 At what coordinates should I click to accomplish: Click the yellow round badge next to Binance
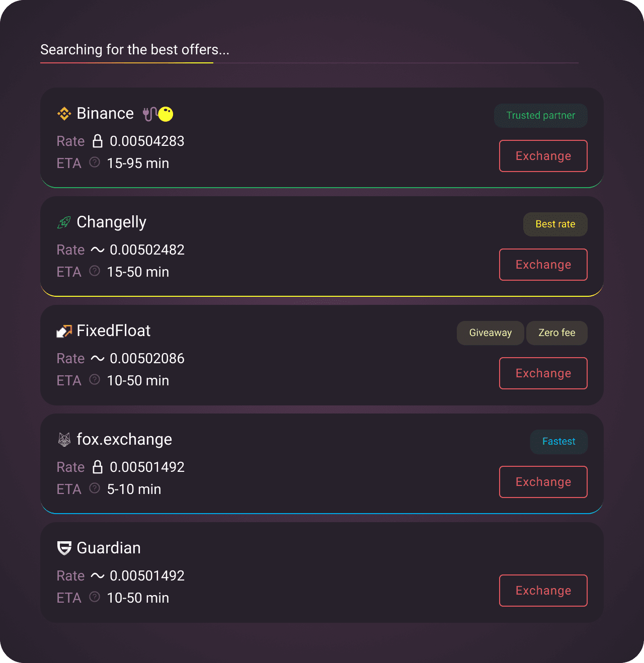[x=166, y=114]
